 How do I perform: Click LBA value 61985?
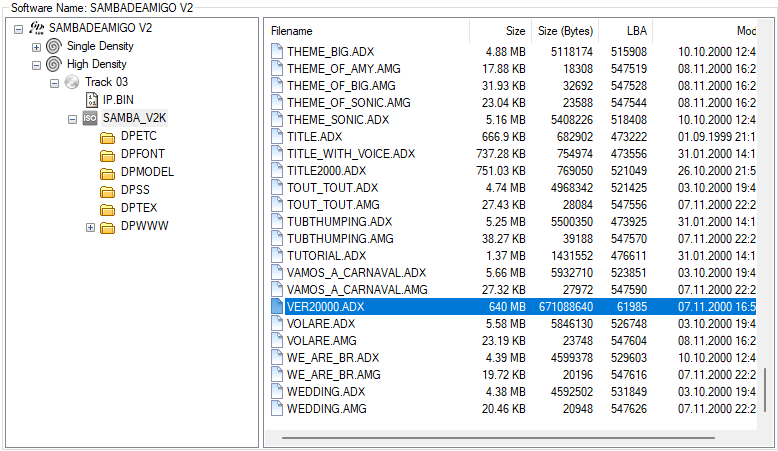click(x=632, y=307)
